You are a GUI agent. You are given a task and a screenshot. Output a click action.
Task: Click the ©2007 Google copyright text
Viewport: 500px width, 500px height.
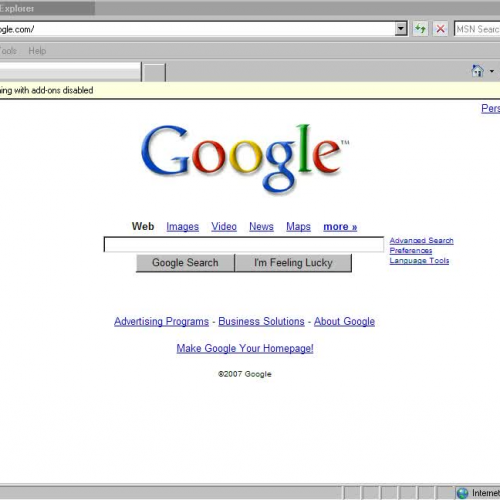(x=245, y=374)
